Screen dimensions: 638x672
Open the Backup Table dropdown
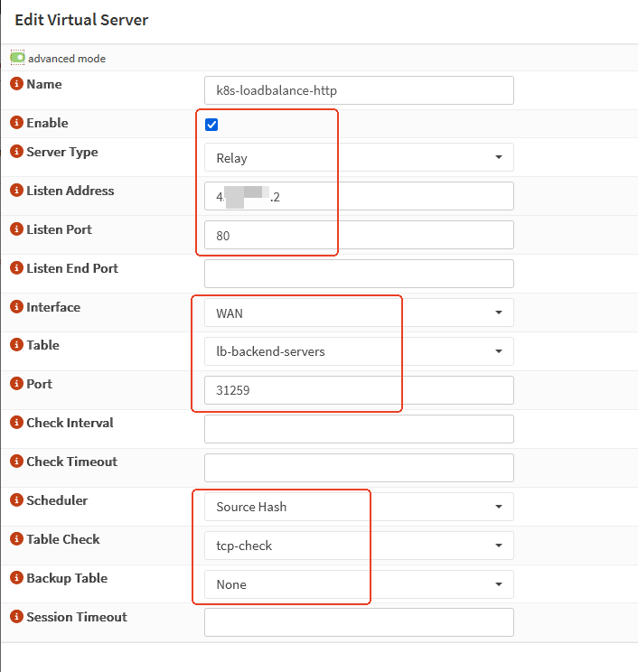coord(359,584)
